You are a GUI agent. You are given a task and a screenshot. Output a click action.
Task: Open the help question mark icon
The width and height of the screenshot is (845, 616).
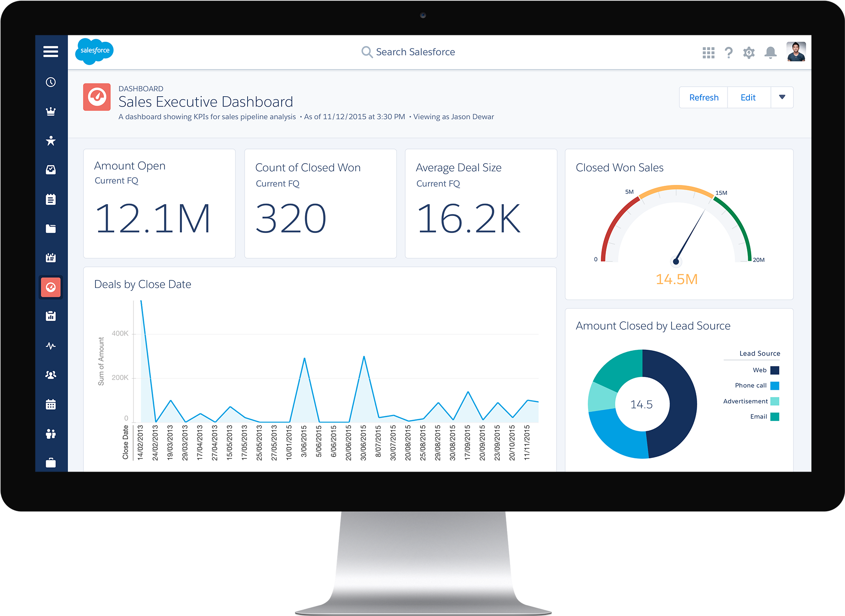(729, 52)
